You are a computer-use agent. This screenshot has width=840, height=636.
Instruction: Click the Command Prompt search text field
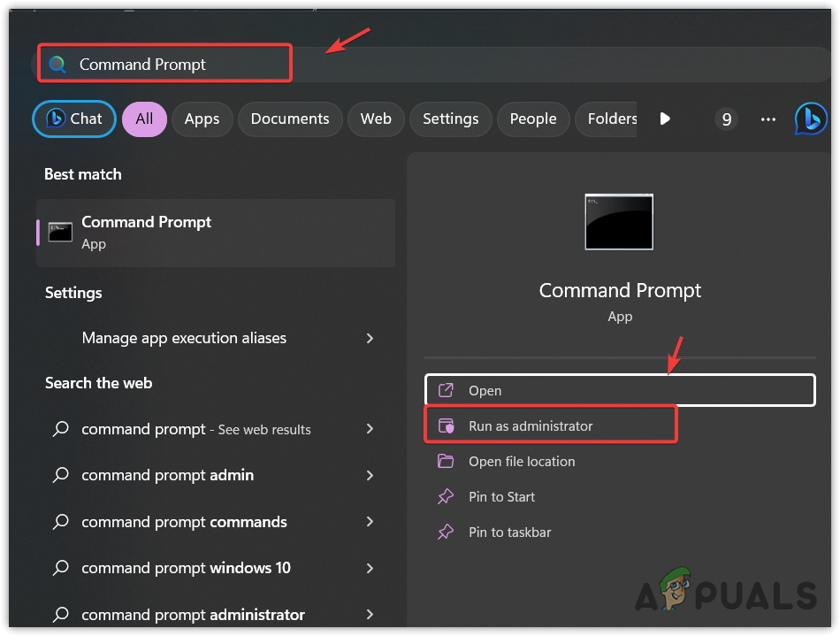[177, 65]
